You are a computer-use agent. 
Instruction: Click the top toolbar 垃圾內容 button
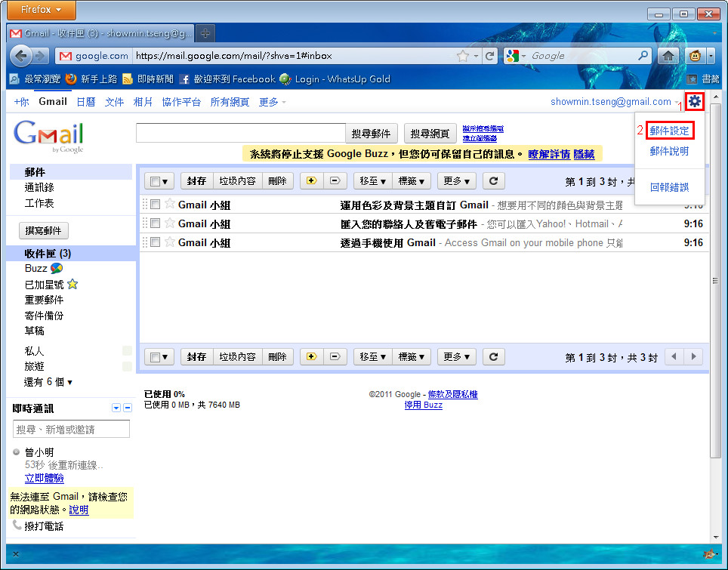tap(238, 180)
